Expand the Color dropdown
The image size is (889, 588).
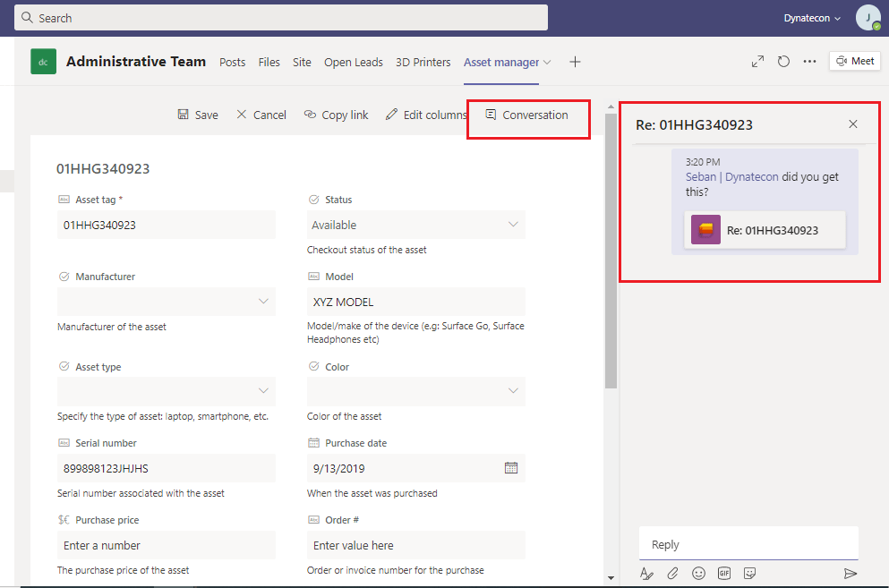(513, 391)
